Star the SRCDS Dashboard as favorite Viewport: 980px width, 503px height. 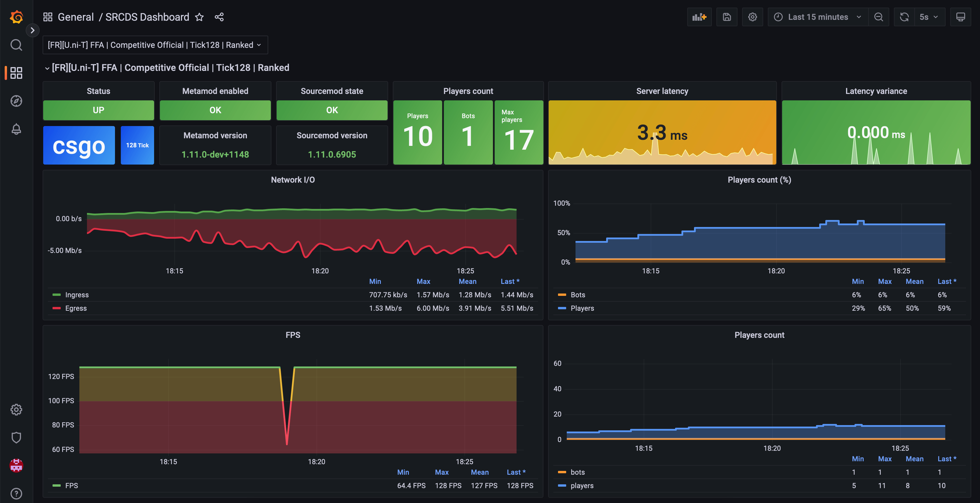[x=199, y=17]
